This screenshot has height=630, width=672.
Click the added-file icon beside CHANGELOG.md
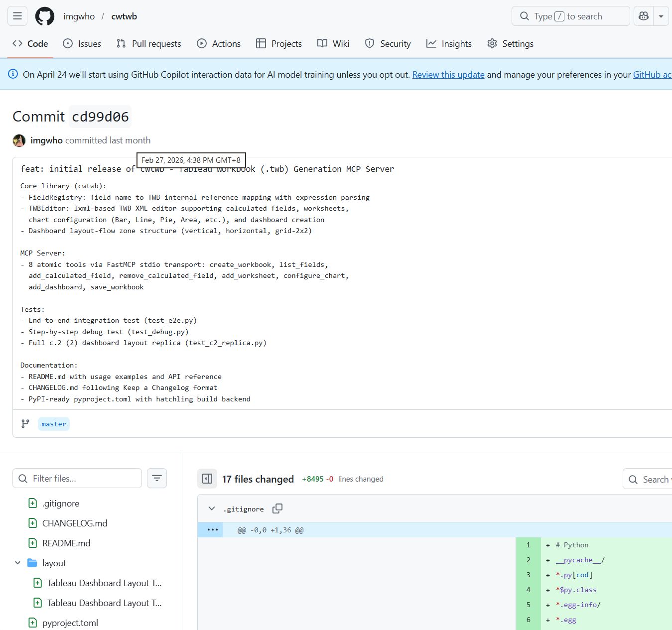pos(32,523)
